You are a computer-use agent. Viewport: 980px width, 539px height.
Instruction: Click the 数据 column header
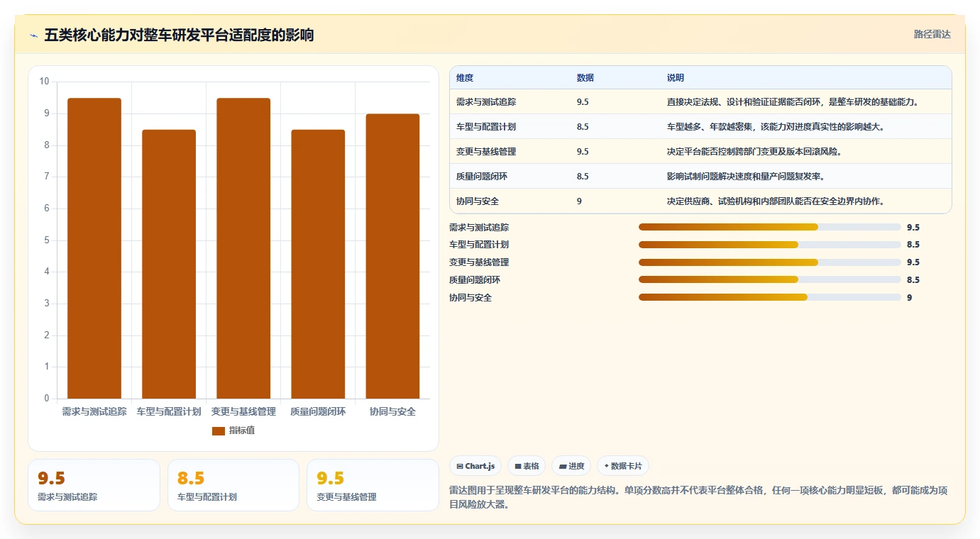585,77
